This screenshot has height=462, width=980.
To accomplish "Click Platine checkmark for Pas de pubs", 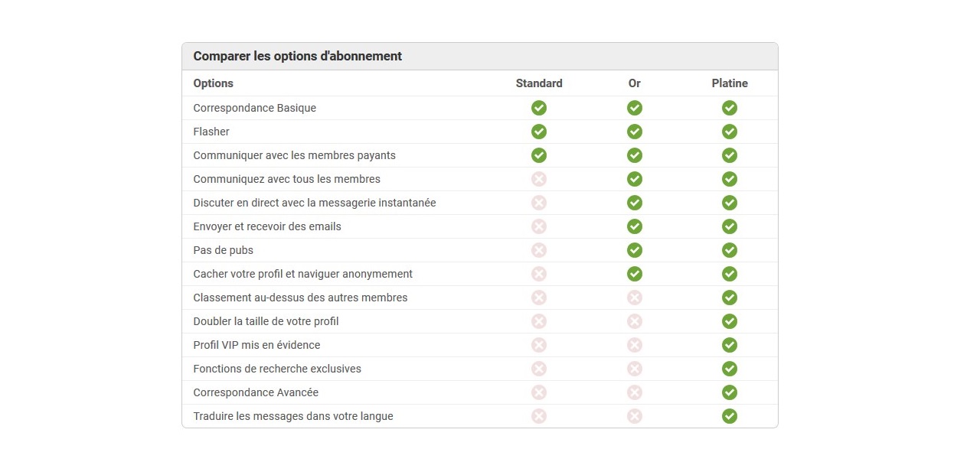I will [730, 250].
